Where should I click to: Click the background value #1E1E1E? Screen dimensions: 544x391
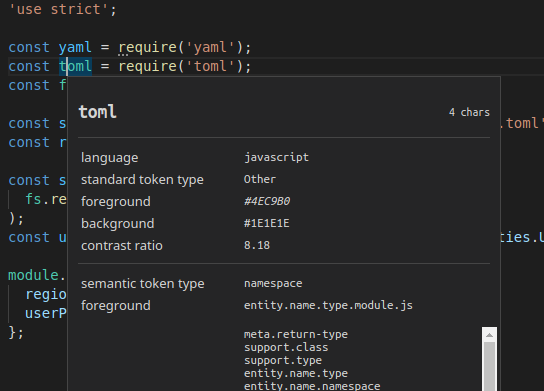[x=266, y=223]
